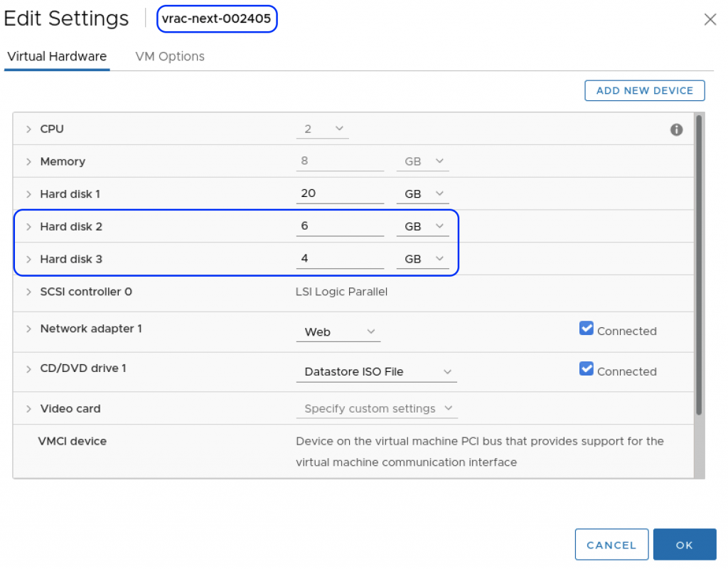Open Datastore ISO File dropdown
The width and height of the screenshot is (728, 569).
click(x=377, y=372)
